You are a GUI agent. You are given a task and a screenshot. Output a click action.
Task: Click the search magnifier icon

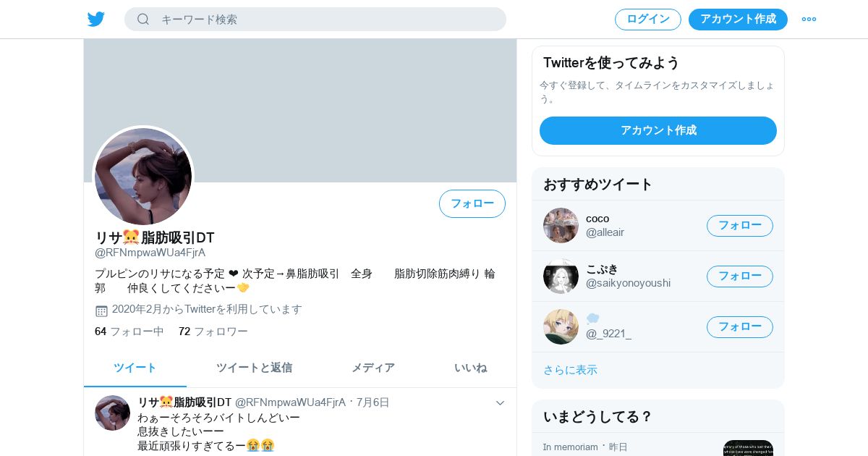pyautogui.click(x=143, y=19)
